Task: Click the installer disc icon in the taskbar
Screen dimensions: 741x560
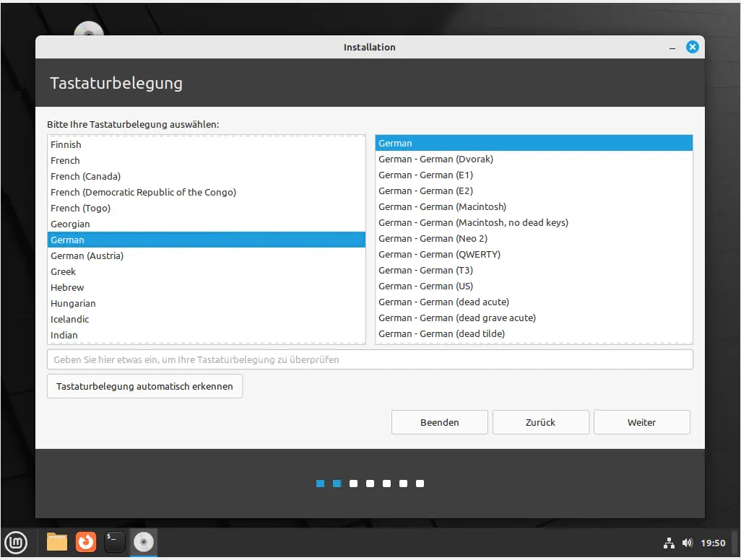Action: (x=144, y=541)
